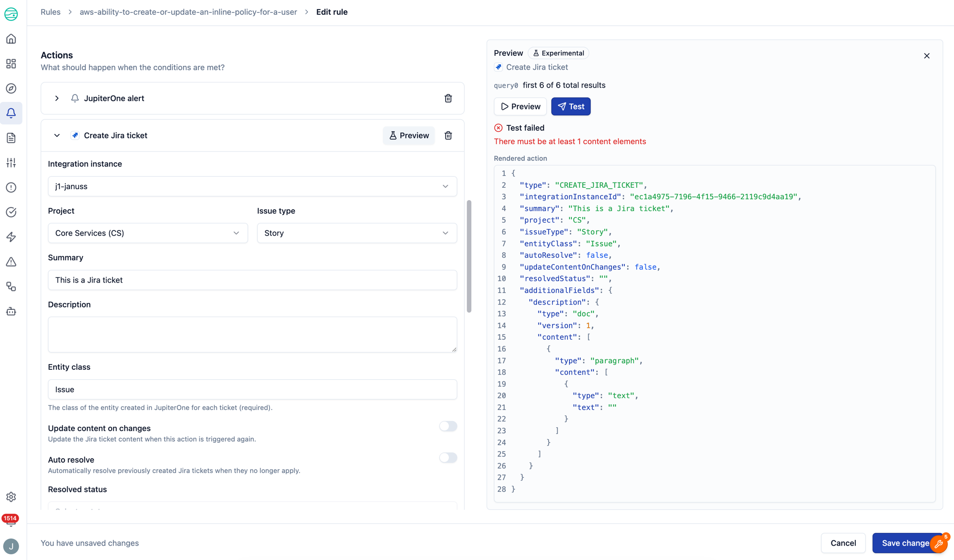This screenshot has width=954, height=560.
Task: Open the exclamation circle sidebar icon
Action: click(x=11, y=188)
